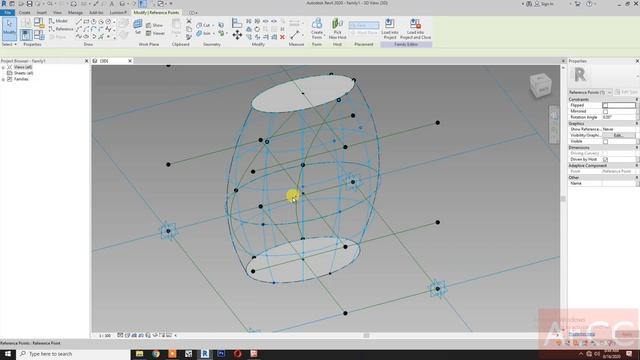Screen dimensions: 640x360
Task: Expand the Views (all) tree node
Action: click(x=3, y=67)
